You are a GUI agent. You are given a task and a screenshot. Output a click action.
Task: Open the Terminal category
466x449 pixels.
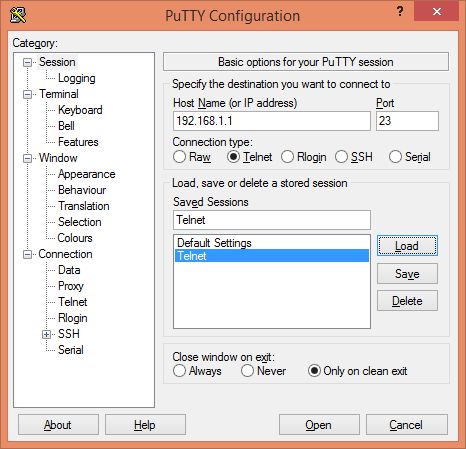59,94
